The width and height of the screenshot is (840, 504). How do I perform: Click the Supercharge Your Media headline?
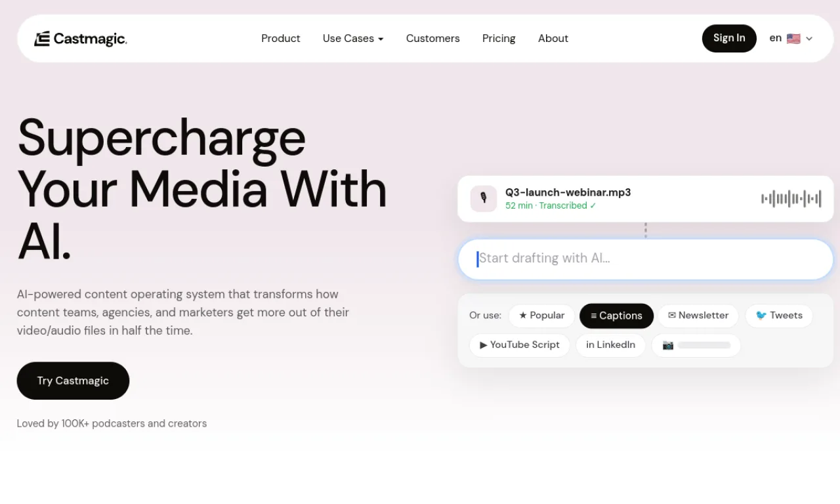pyautogui.click(x=202, y=189)
